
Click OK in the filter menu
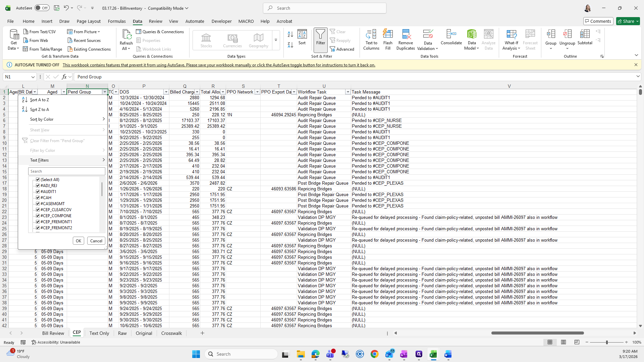78,241
